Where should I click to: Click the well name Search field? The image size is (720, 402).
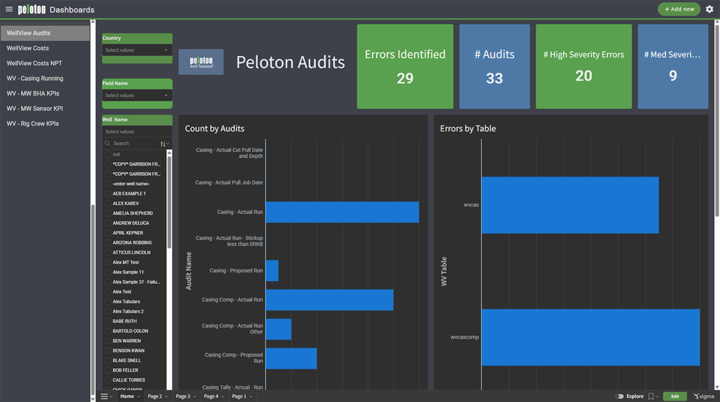tap(134, 144)
